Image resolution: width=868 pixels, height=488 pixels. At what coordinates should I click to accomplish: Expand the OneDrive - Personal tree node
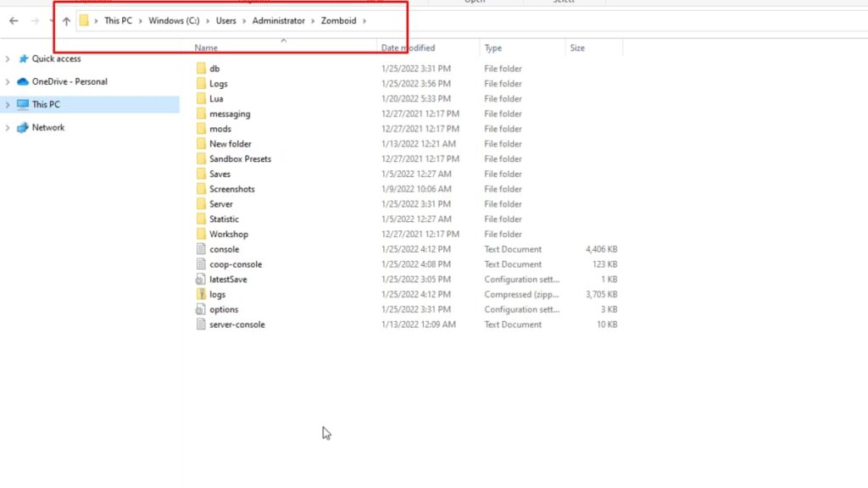click(8, 82)
